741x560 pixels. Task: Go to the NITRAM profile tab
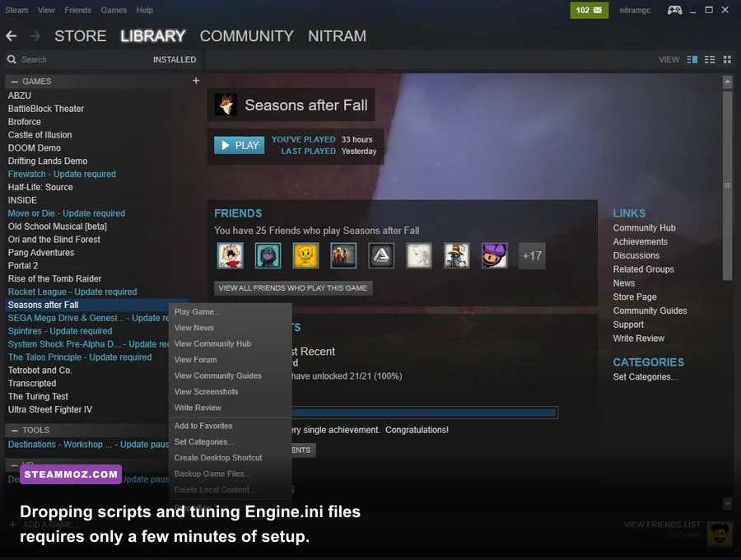(337, 36)
